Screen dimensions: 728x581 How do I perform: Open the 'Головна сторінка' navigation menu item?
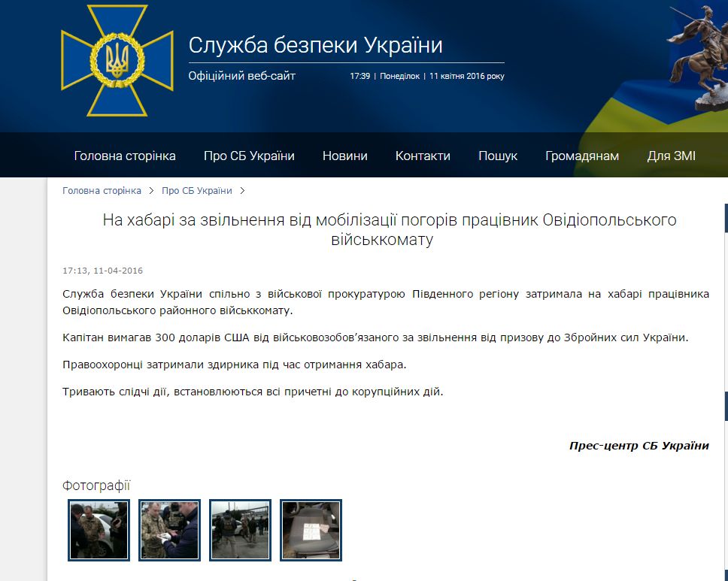[125, 156]
